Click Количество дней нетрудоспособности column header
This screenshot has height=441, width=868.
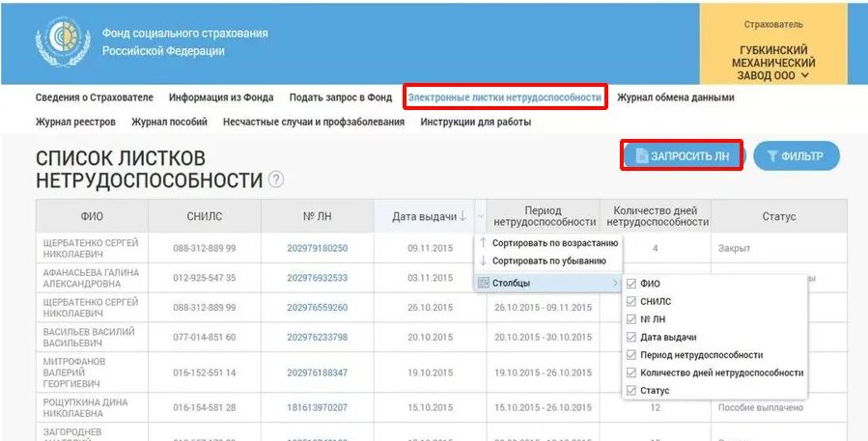pyautogui.click(x=656, y=216)
